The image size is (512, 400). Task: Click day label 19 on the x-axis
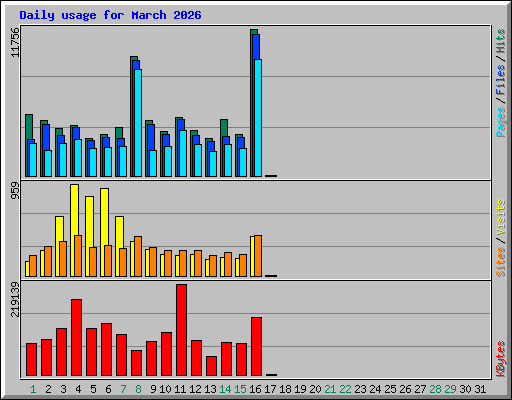tap(300, 389)
